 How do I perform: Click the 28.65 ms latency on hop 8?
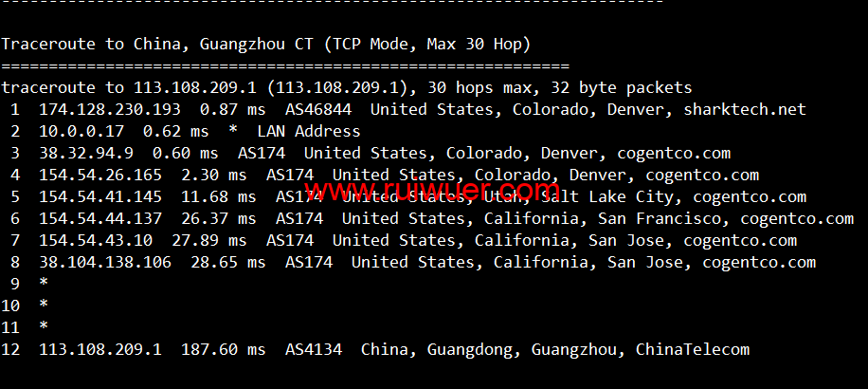point(228,262)
